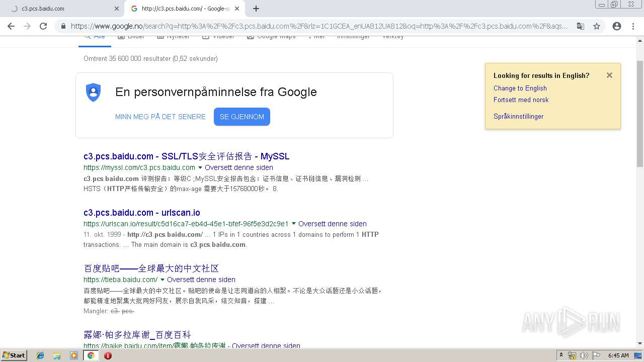Screen dimensions: 644x362
Task: Open the Action Center flag icon
Action: 596,355
